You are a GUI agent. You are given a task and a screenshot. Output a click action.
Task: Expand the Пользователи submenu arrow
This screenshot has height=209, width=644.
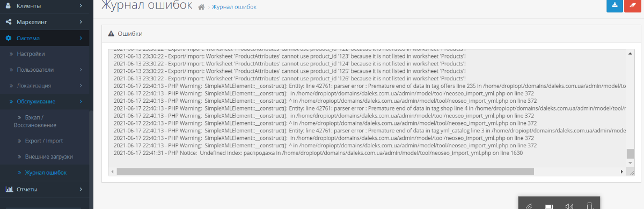pyautogui.click(x=80, y=70)
